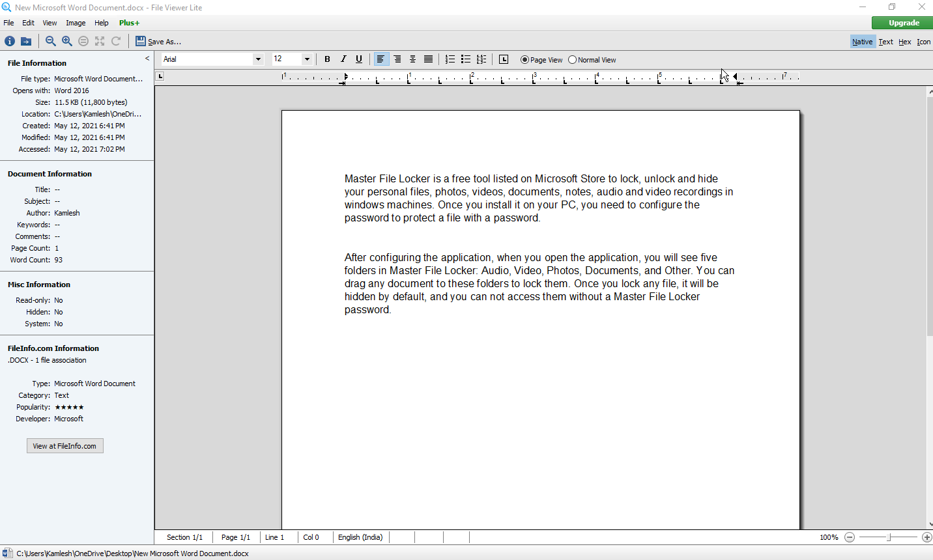Image resolution: width=933 pixels, height=560 pixels.
Task: Center align the text
Action: coord(412,59)
